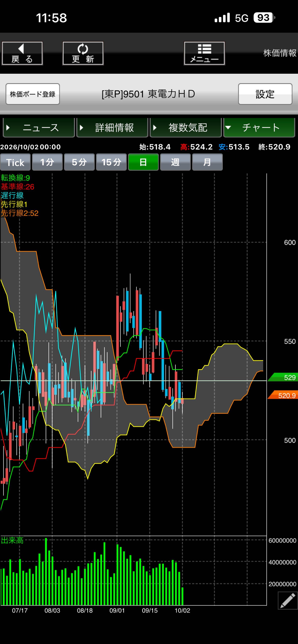
Task: Tap the 60000000 volume axis label
Action: [x=282, y=540]
